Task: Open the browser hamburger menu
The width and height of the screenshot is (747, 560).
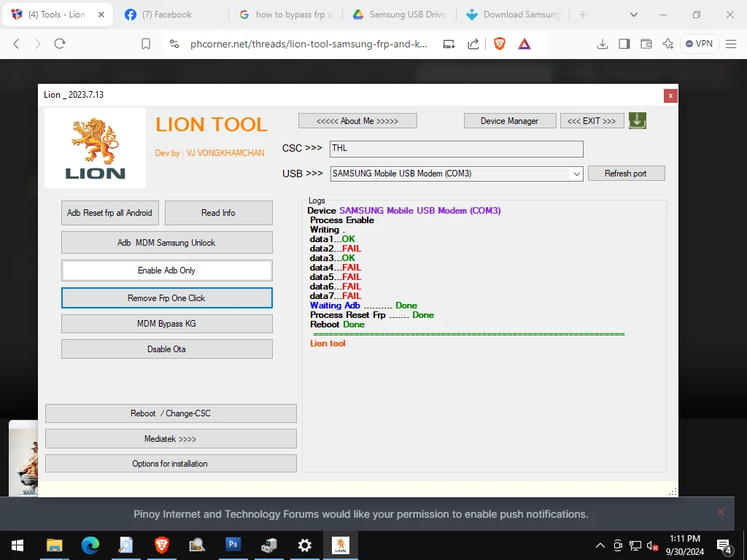Action: 731,44
